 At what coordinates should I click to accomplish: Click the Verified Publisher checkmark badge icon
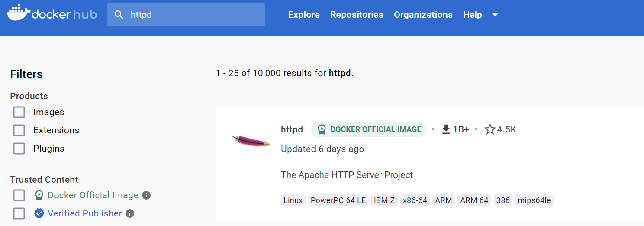tap(39, 213)
